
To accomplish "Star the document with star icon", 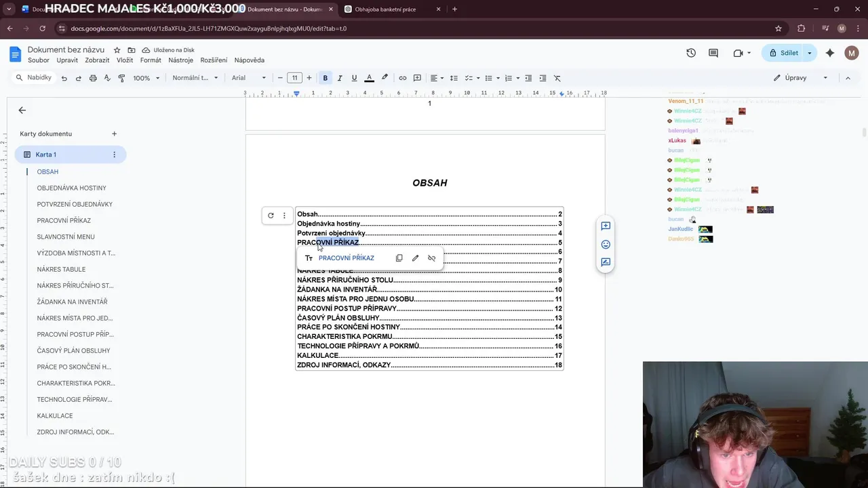I will (x=117, y=50).
